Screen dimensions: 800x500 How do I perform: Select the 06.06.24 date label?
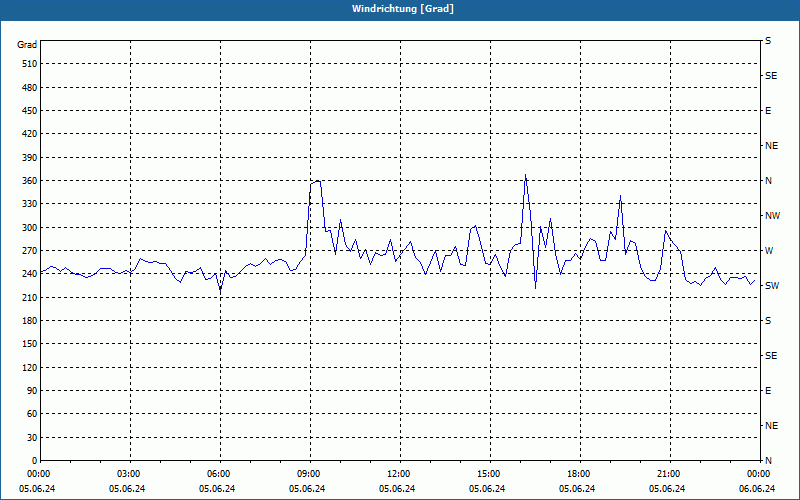click(x=757, y=489)
